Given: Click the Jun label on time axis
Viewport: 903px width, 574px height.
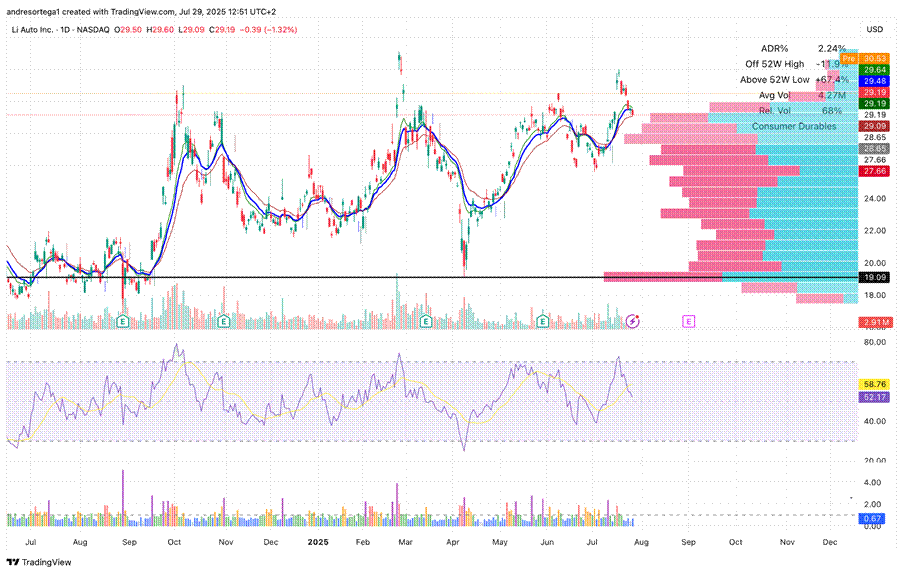Looking at the screenshot, I should [x=547, y=542].
